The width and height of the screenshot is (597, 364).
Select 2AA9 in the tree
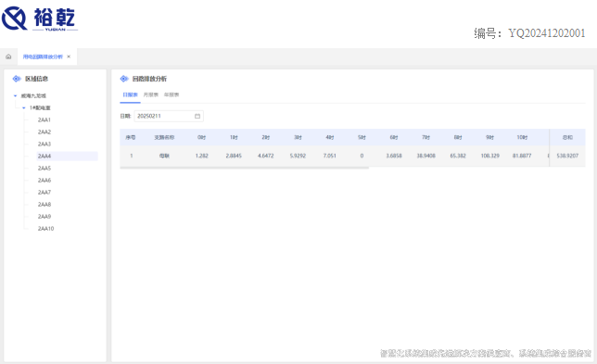(x=44, y=217)
